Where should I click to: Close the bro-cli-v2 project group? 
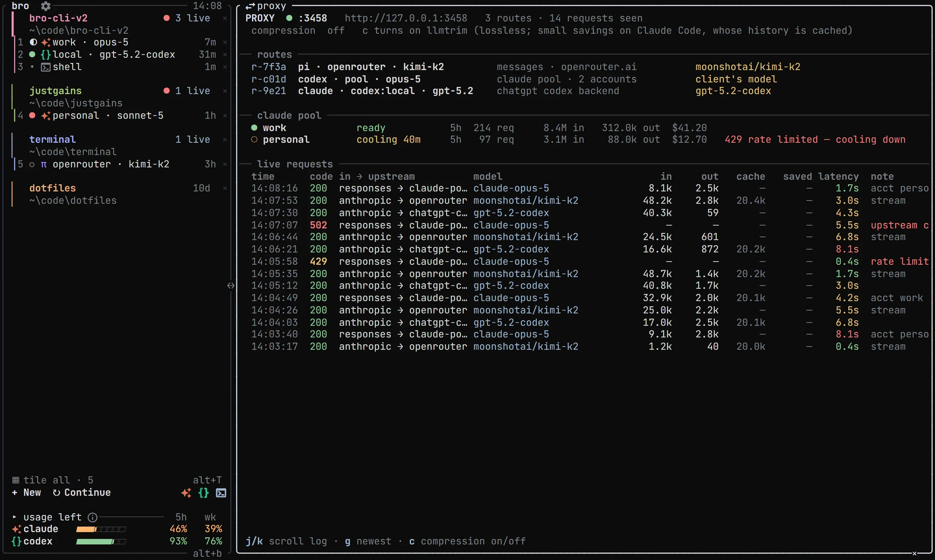tap(225, 18)
